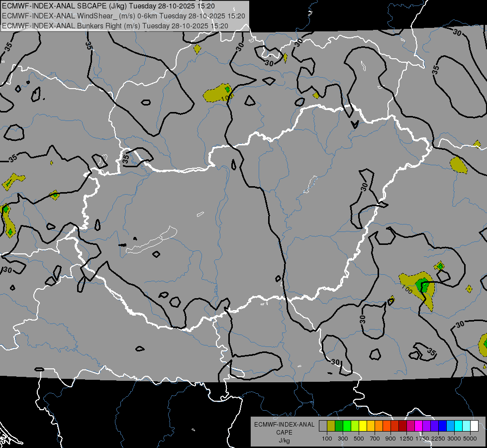This screenshot has width=487, height=448.
Task: Pick the yellow legend swatch
Action: pos(363,426)
